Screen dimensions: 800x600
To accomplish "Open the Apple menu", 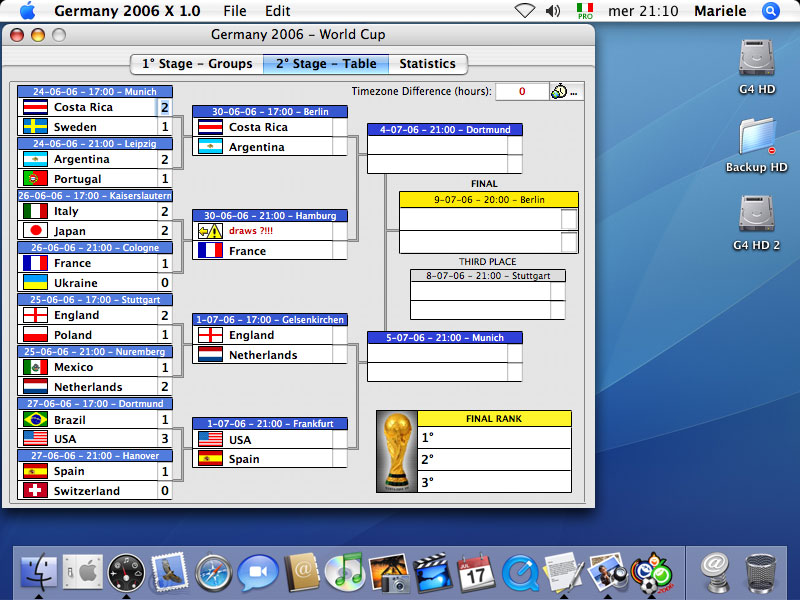I will [28, 11].
